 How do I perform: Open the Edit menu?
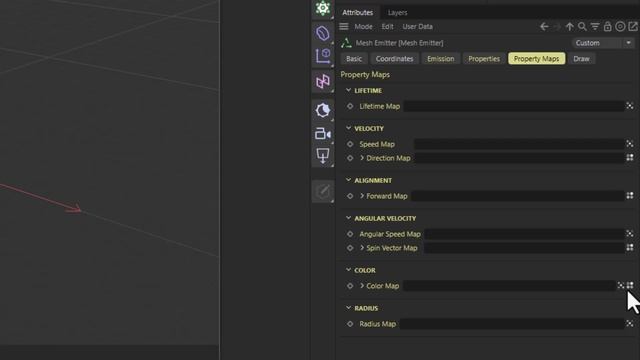pos(387,27)
